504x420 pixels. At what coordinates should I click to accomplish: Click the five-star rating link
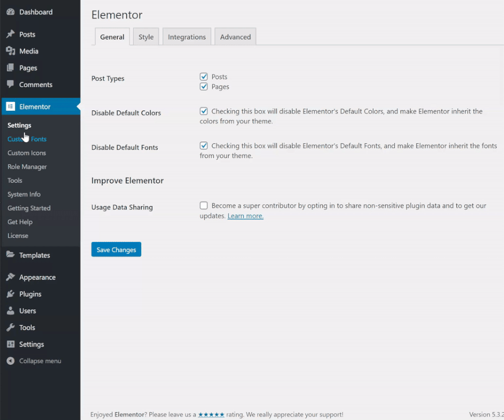click(x=211, y=415)
